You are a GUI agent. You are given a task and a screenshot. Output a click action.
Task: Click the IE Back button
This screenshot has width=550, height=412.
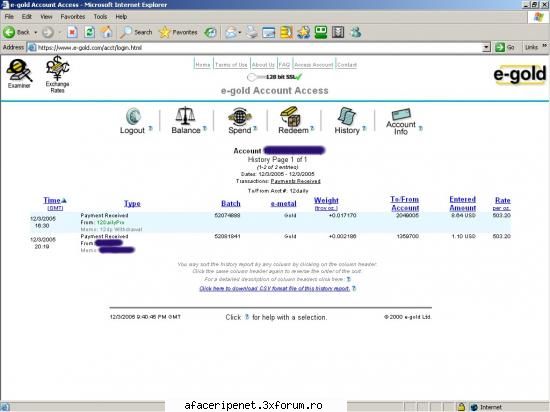17,32
